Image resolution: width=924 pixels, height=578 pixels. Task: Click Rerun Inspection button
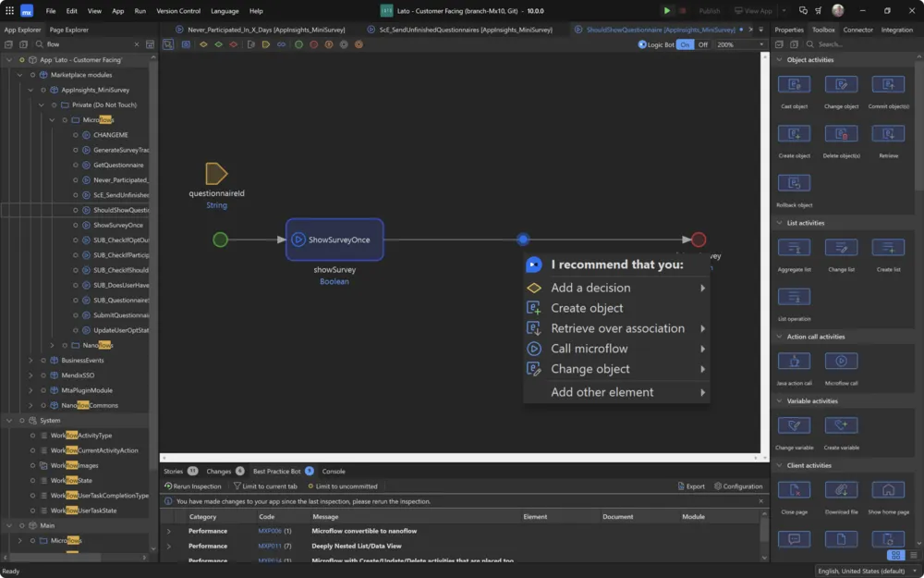tap(193, 486)
